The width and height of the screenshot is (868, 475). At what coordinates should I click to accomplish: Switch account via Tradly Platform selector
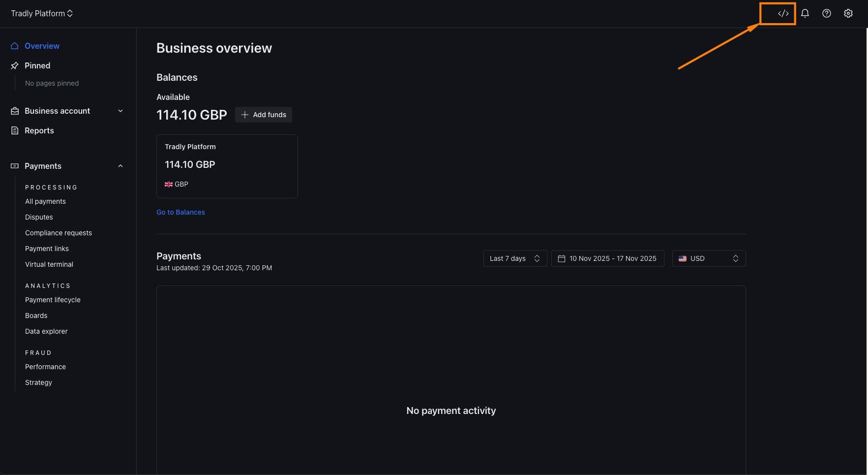pyautogui.click(x=42, y=13)
